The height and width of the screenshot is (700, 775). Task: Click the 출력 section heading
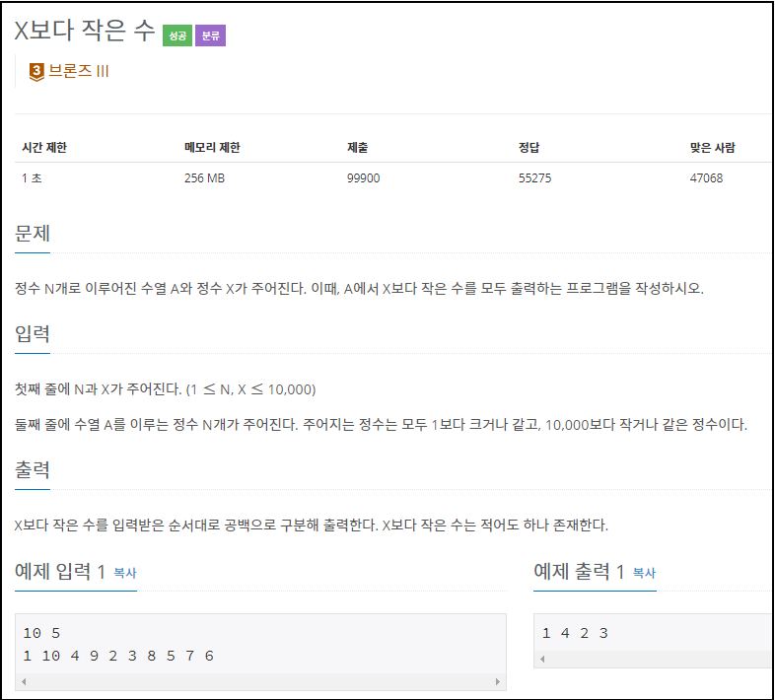tap(33, 469)
